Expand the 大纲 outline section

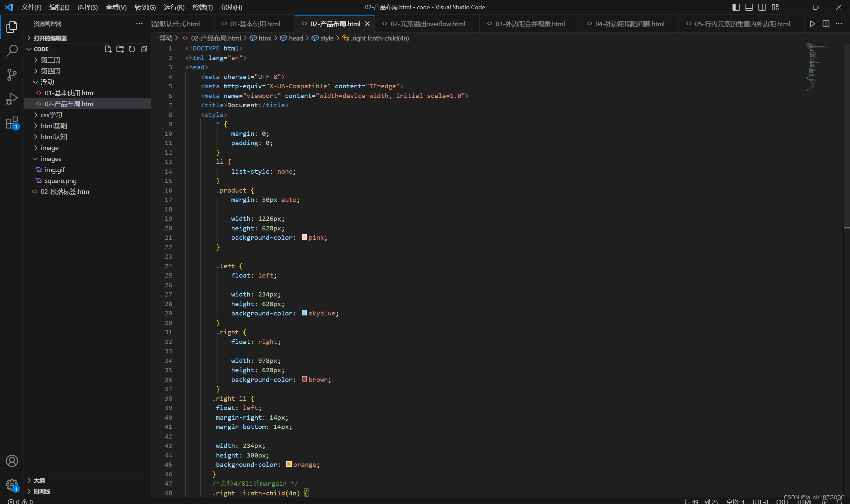[x=39, y=480]
